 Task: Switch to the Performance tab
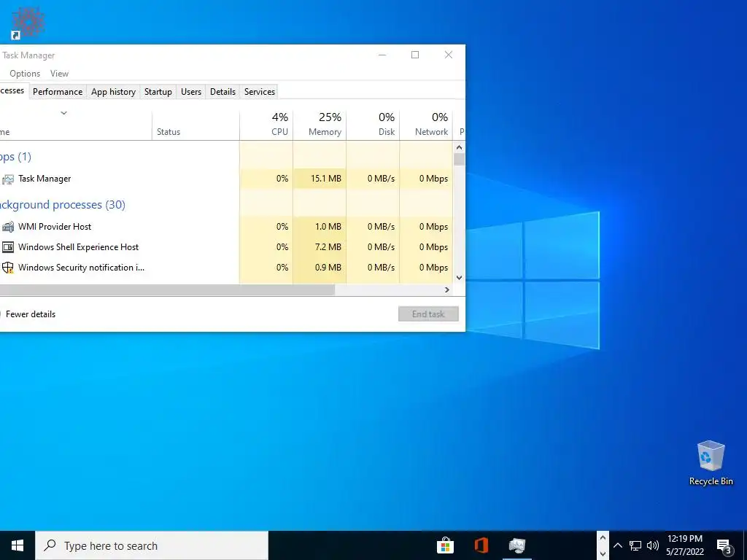[58, 92]
